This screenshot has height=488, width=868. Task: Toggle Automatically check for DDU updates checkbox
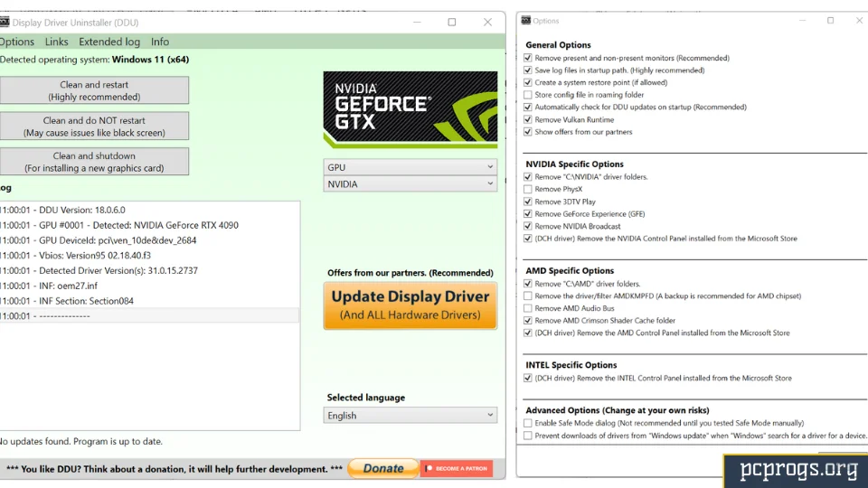pos(527,107)
